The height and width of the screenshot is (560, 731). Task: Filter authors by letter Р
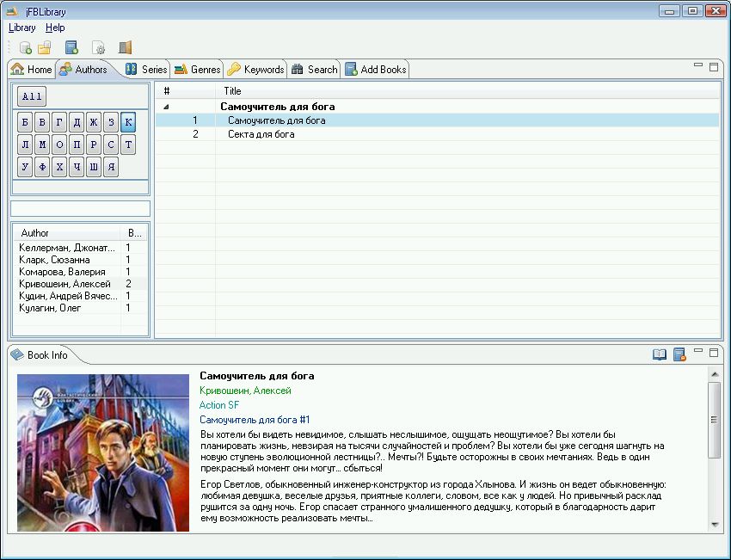(94, 145)
